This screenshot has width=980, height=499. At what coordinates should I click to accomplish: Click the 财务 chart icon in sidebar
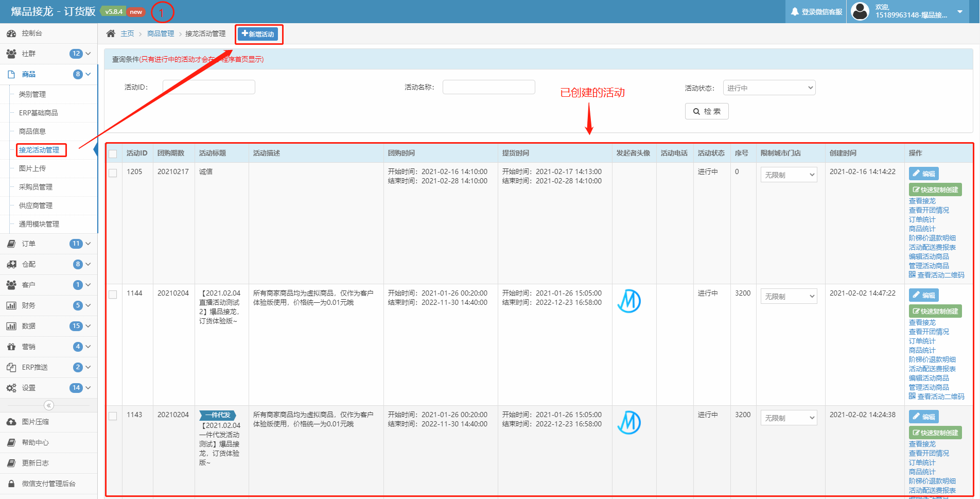[x=11, y=305]
